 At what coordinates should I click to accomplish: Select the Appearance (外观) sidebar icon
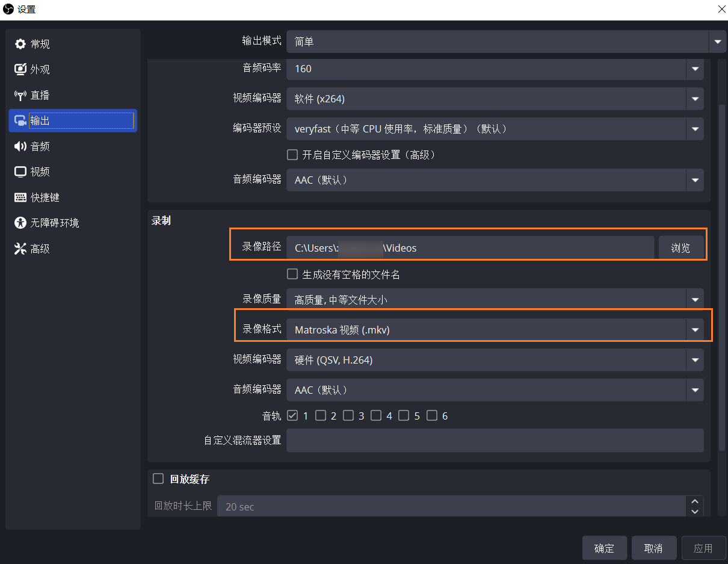click(20, 69)
